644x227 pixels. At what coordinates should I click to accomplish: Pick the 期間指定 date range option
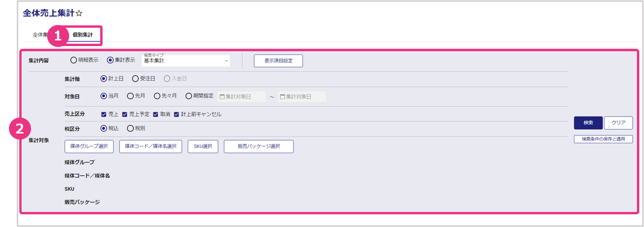point(189,96)
